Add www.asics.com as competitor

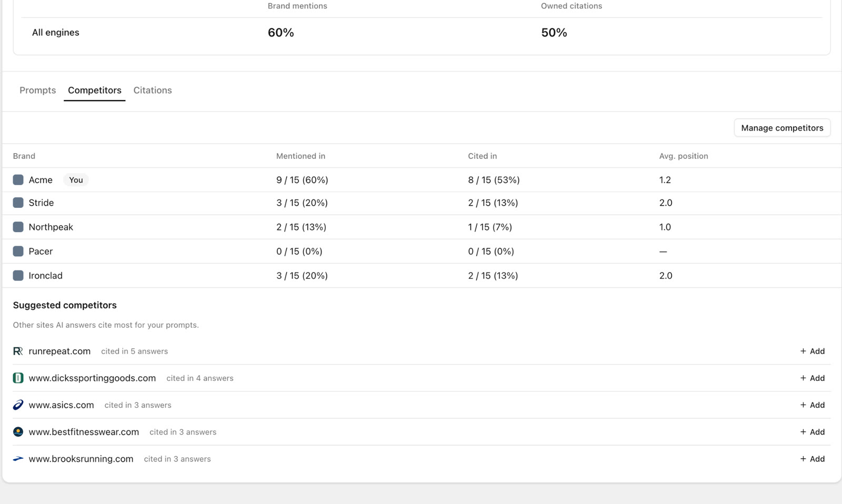pyautogui.click(x=813, y=405)
